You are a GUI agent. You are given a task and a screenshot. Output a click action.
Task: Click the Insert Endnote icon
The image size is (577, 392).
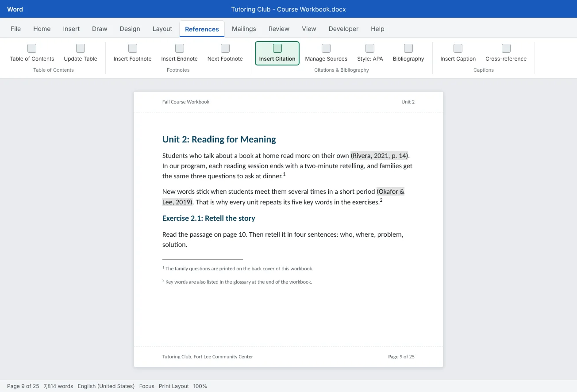pyautogui.click(x=180, y=48)
